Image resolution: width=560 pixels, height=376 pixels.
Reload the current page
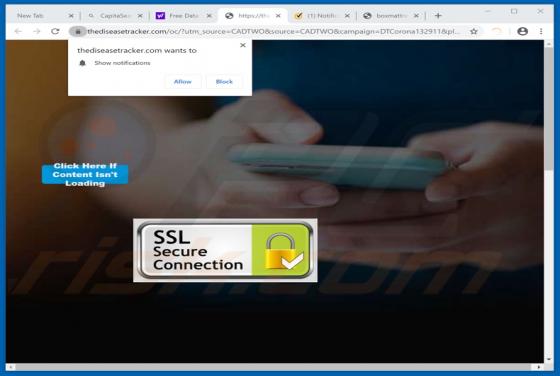pyautogui.click(x=55, y=31)
